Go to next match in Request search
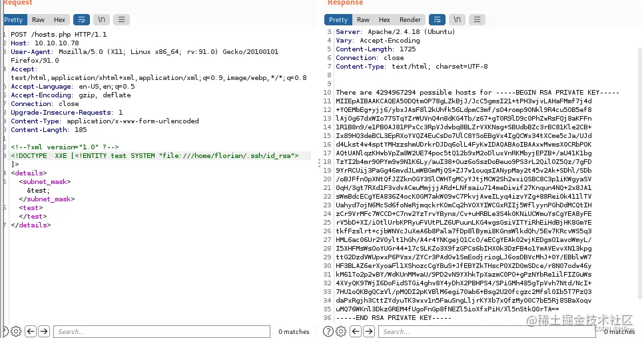The width and height of the screenshot is (644, 338). pos(44,331)
